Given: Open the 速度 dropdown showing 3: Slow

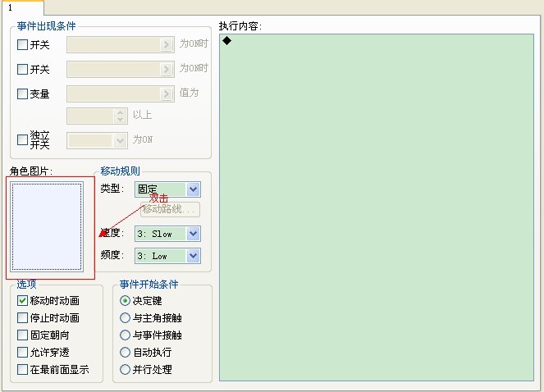Looking at the screenshot, I should click(194, 234).
